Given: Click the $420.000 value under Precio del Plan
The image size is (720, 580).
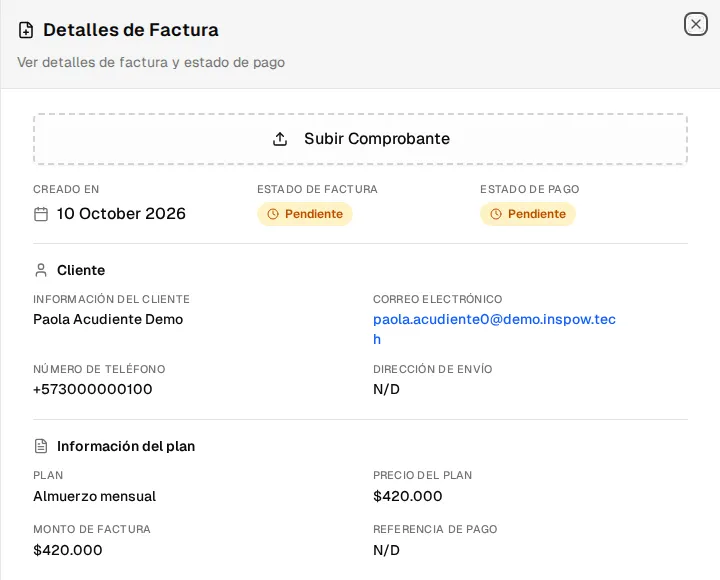Looking at the screenshot, I should pos(408,496).
